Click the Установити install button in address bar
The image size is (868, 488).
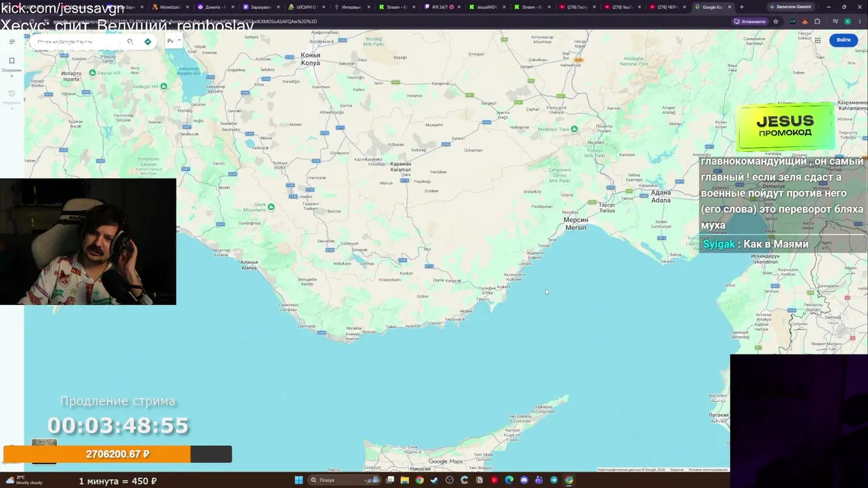click(x=750, y=22)
